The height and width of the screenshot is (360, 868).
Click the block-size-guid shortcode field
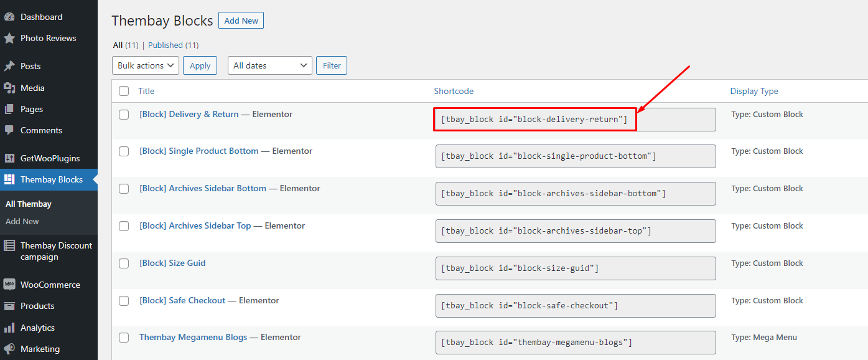(x=576, y=268)
